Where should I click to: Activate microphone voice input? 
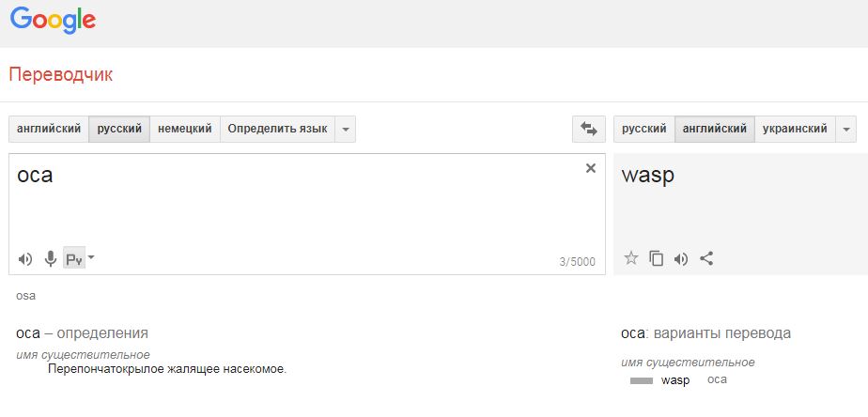(51, 258)
